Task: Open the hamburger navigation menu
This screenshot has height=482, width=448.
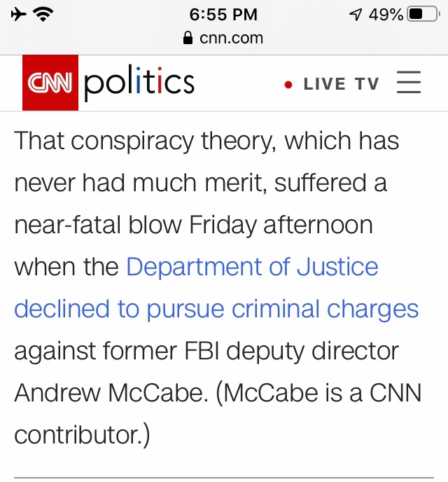Action: click(x=409, y=83)
